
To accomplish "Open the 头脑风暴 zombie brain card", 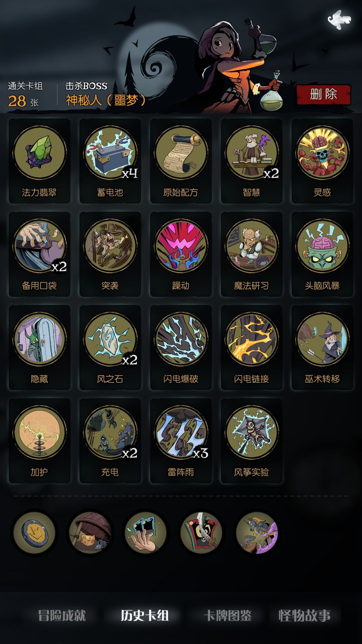I will click(x=322, y=254).
